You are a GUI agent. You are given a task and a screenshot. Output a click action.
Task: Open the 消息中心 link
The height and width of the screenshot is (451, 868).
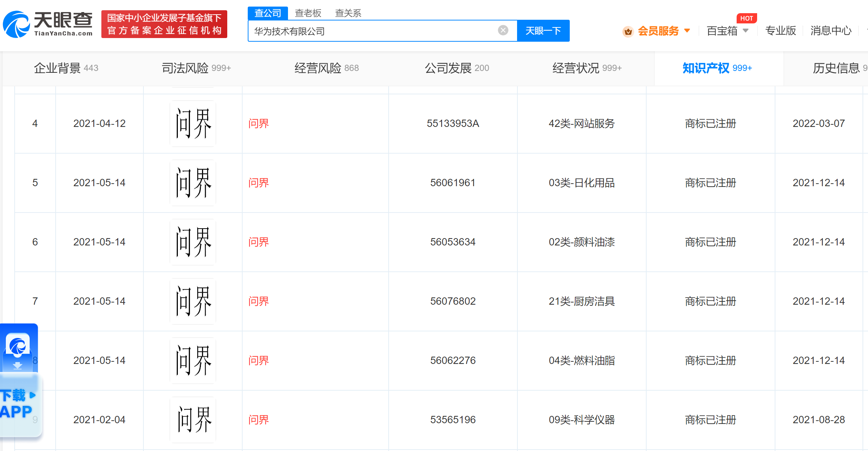tap(830, 31)
